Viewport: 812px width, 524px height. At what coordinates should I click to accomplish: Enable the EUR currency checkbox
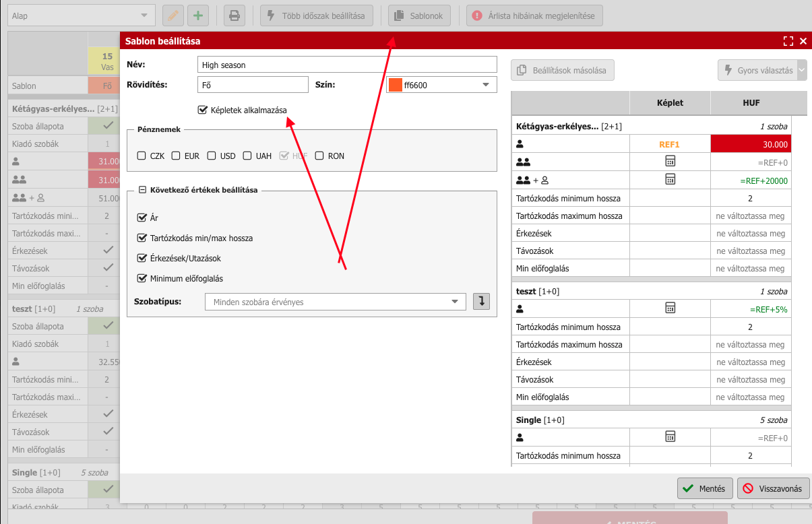click(177, 156)
